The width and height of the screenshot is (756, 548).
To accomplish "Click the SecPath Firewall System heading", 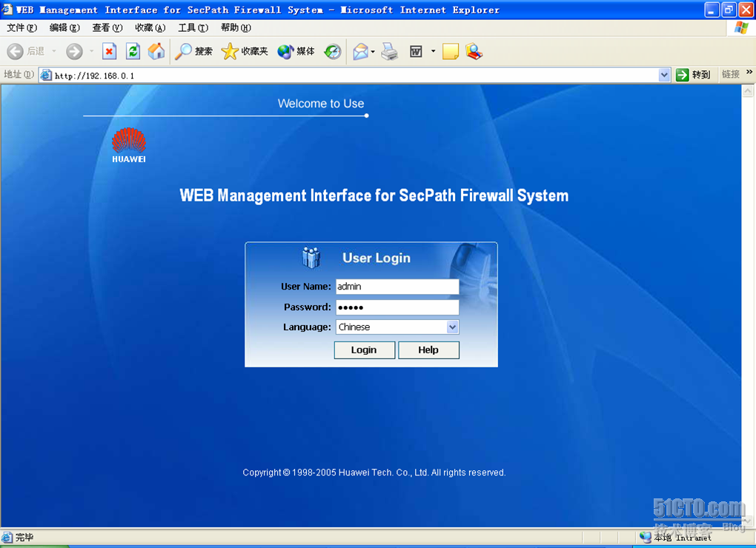I will (374, 196).
